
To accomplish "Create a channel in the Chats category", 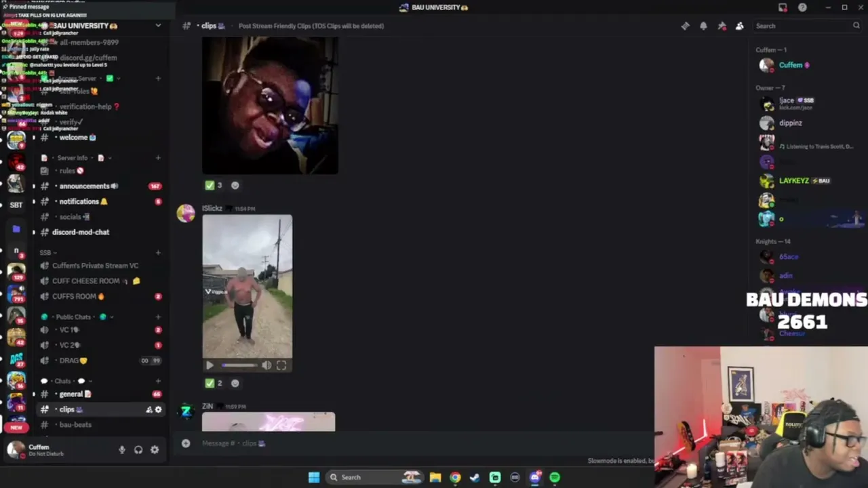I will (158, 381).
